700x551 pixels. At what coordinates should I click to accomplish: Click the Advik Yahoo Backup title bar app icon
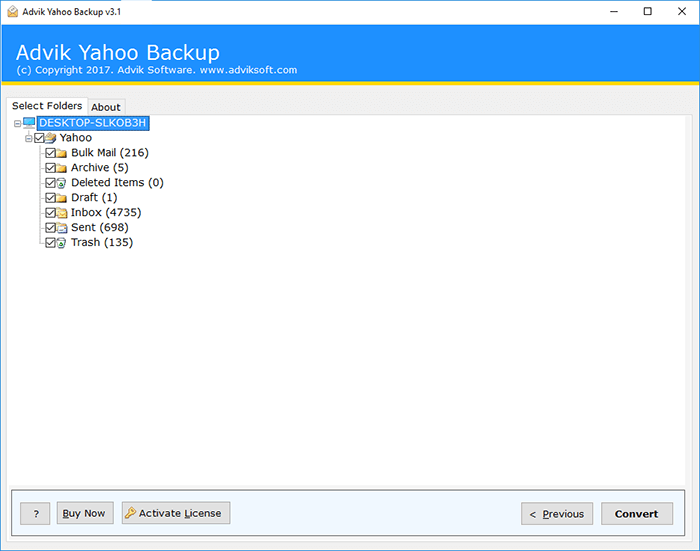click(12, 12)
